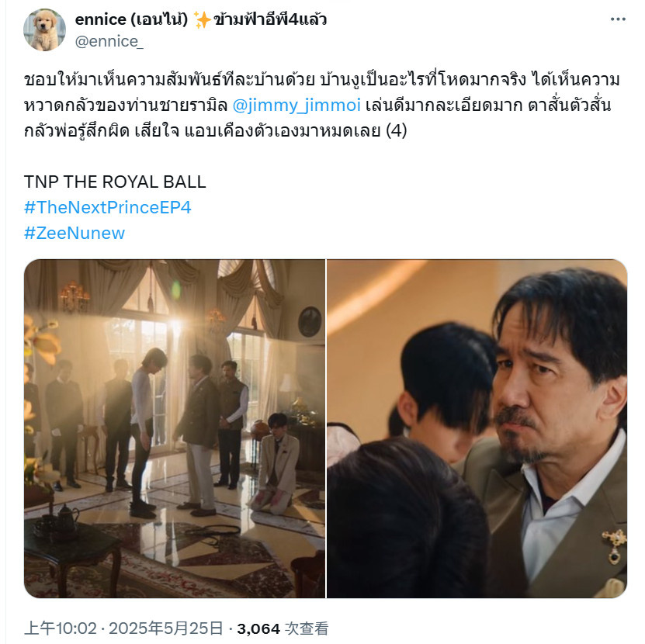645x644 pixels.
Task: Click the ข้ามฟ้าอีพี4แล้ว part of the name
Action: [270, 19]
